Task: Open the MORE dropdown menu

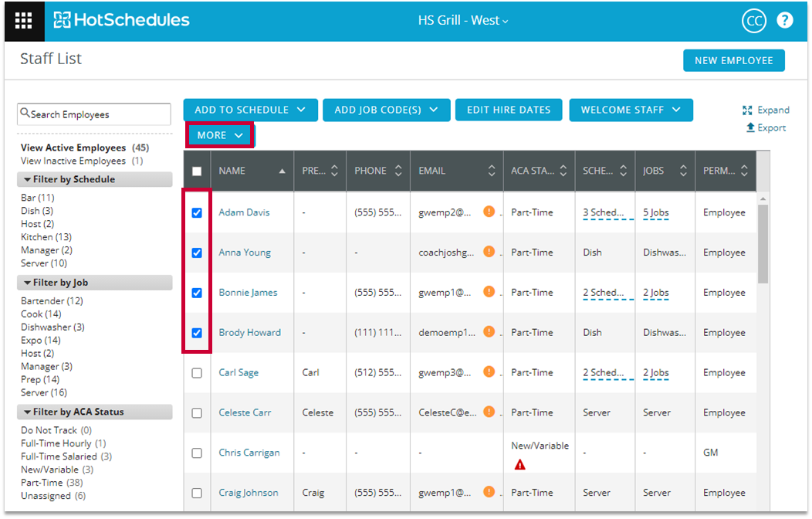Action: [220, 135]
